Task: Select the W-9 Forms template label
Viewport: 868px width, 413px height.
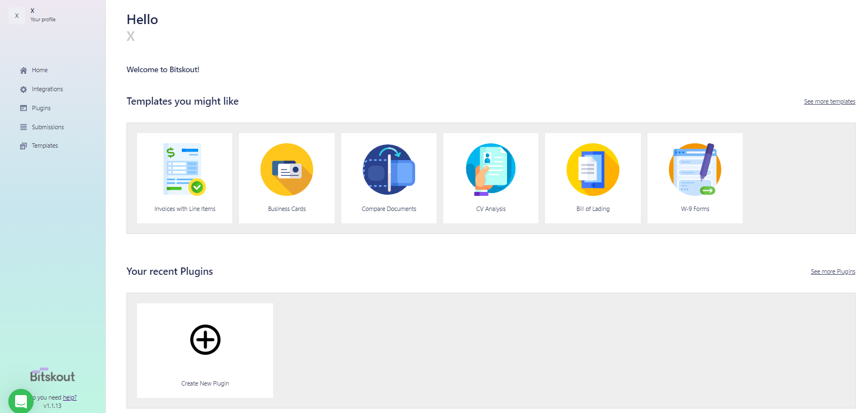Action: [695, 209]
